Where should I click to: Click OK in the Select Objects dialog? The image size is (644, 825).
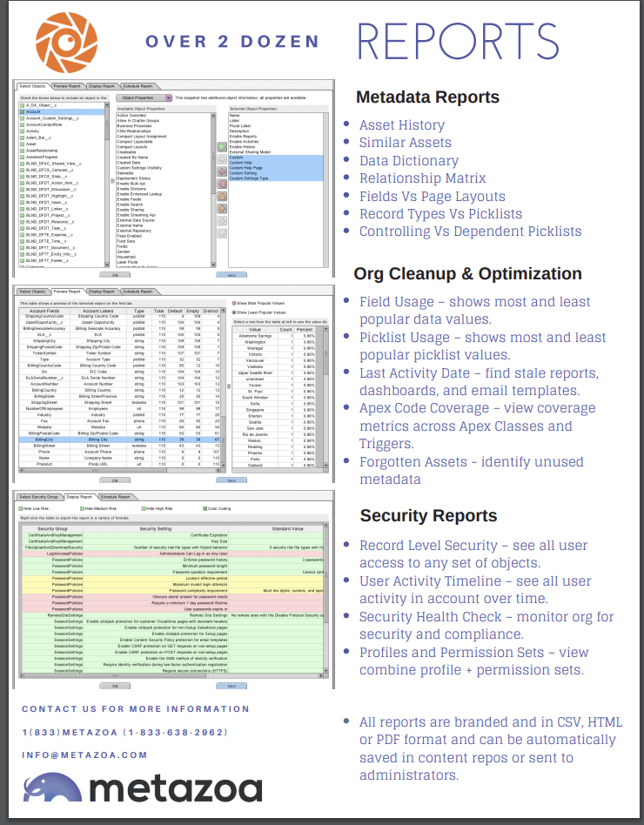pos(115,275)
